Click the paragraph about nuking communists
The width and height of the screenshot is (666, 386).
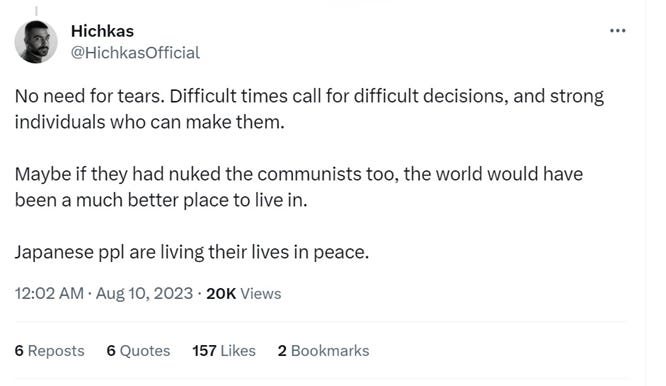299,187
